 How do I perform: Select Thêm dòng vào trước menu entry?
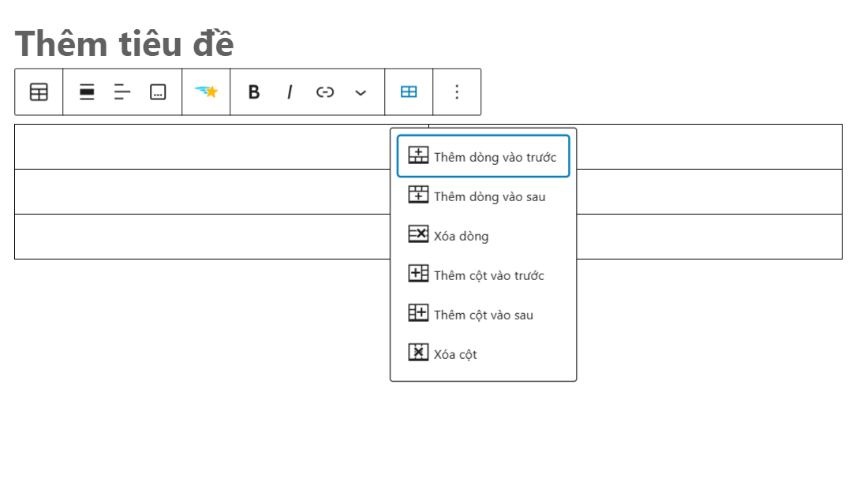click(484, 155)
